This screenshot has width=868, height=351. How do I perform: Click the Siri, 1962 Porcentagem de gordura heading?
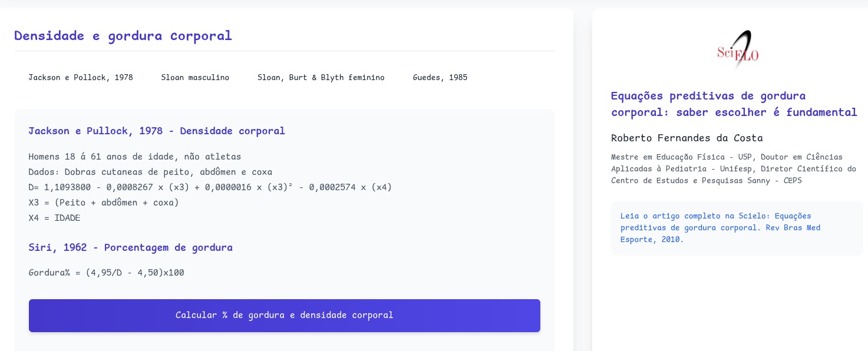click(130, 247)
